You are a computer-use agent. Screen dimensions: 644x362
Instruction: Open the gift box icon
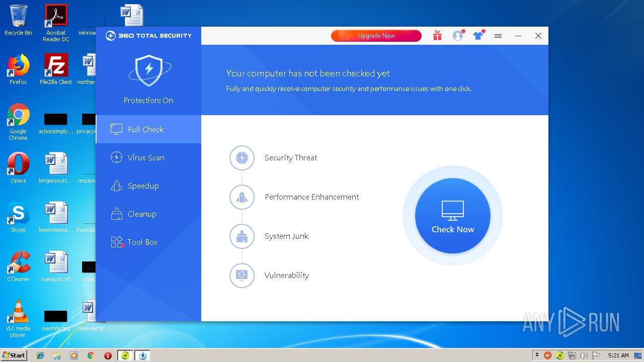(x=437, y=36)
